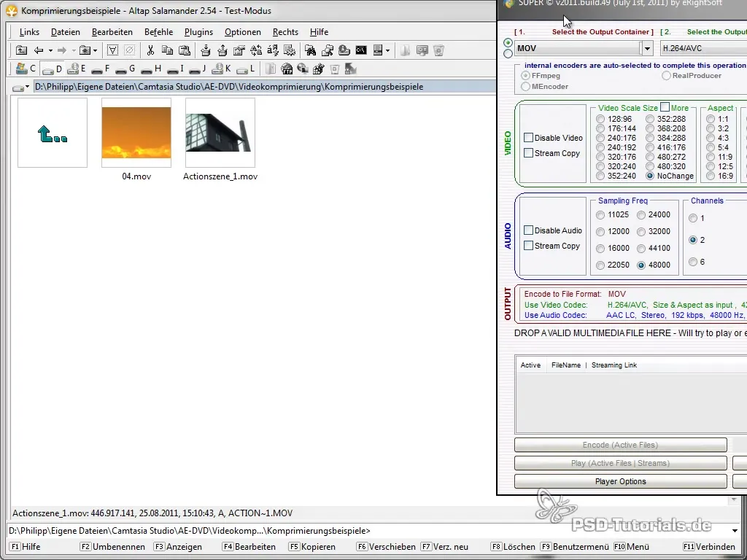
Task: Select the MEncoder encoder option
Action: pyautogui.click(x=525, y=87)
